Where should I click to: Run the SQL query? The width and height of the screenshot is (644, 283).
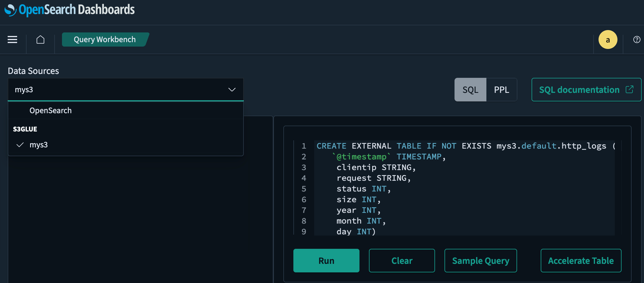pos(326,261)
